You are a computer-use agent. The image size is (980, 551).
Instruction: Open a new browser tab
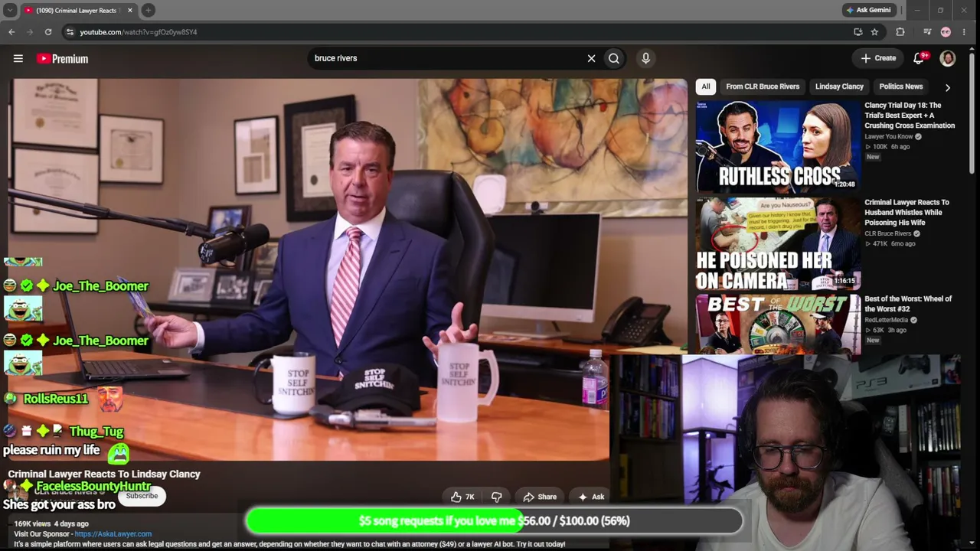pos(148,10)
